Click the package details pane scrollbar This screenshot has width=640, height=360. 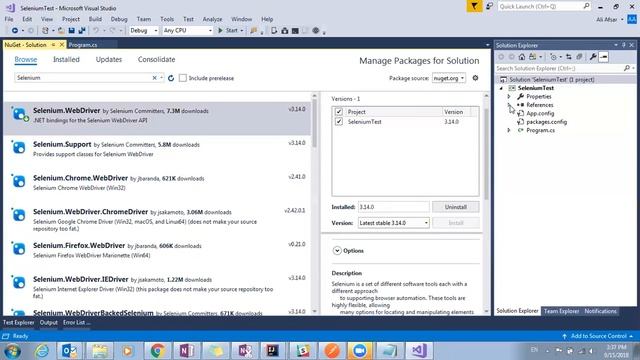(486, 155)
